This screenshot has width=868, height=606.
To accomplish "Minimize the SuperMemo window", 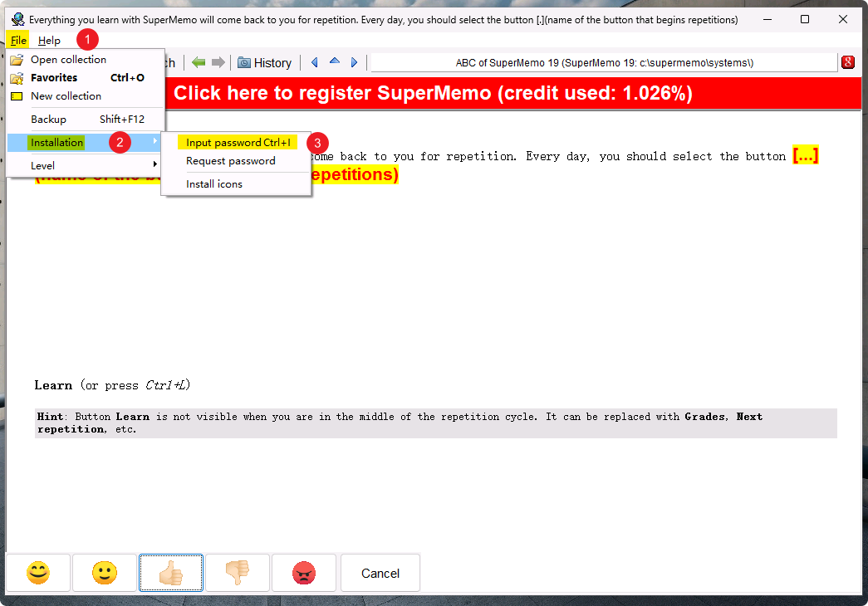I will tap(767, 19).
